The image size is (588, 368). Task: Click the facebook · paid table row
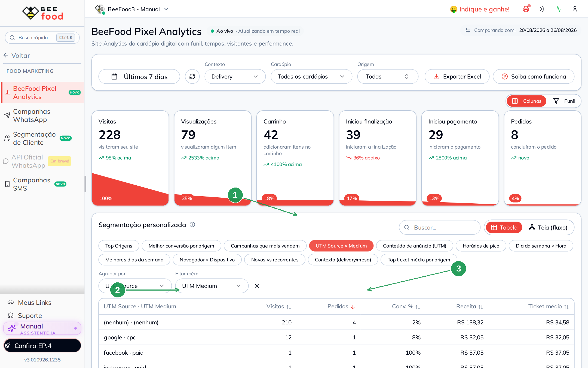(x=336, y=353)
